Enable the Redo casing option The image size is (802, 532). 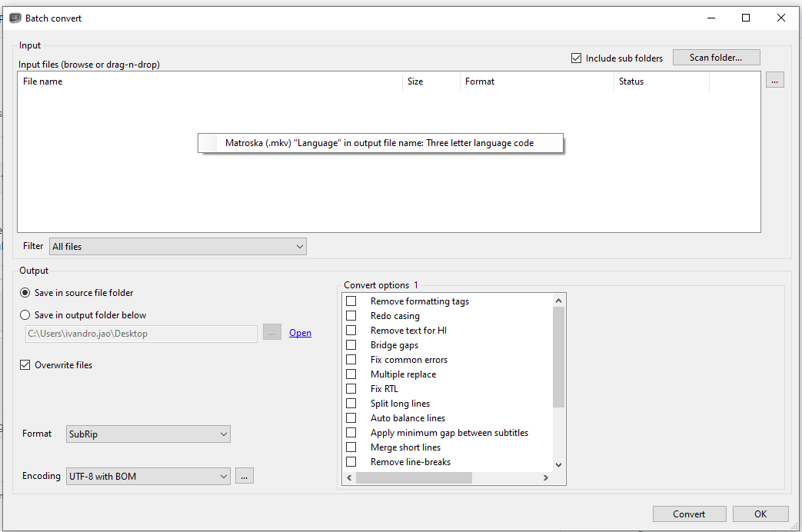351,315
